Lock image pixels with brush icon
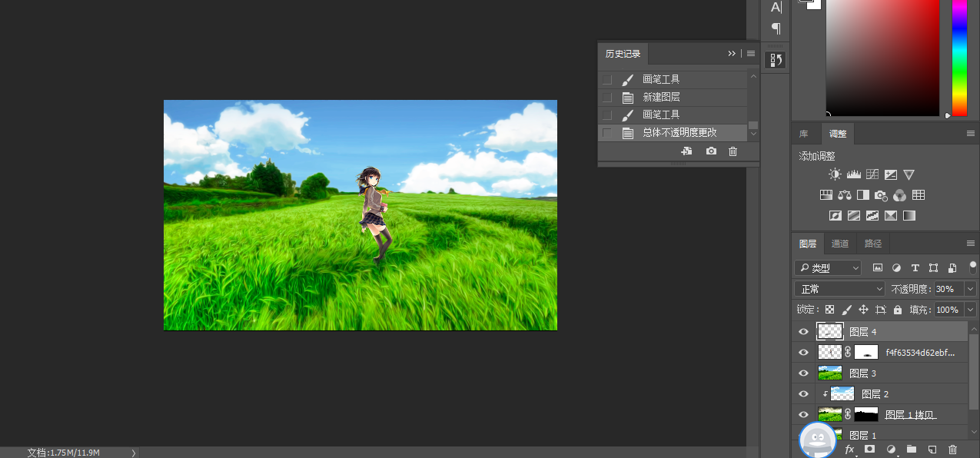The height and width of the screenshot is (458, 980). coord(846,310)
